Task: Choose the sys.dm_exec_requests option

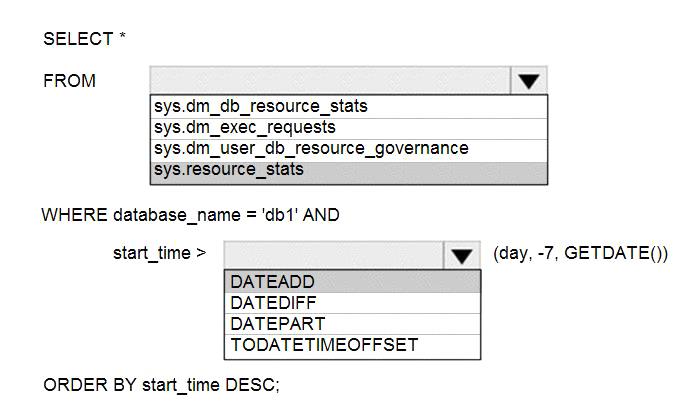Action: [349, 128]
